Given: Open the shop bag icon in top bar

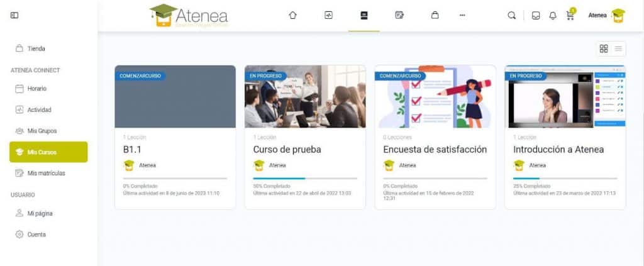Looking at the screenshot, I should [435, 15].
